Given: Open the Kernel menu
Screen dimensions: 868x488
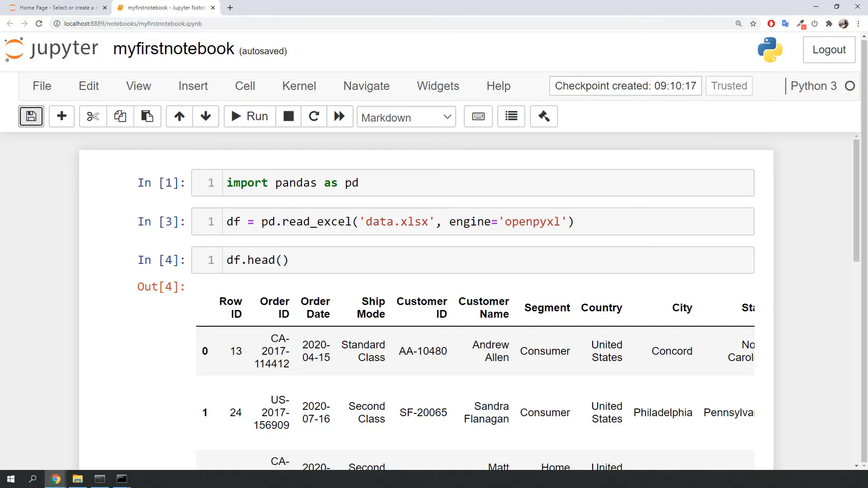Looking at the screenshot, I should 299,86.
